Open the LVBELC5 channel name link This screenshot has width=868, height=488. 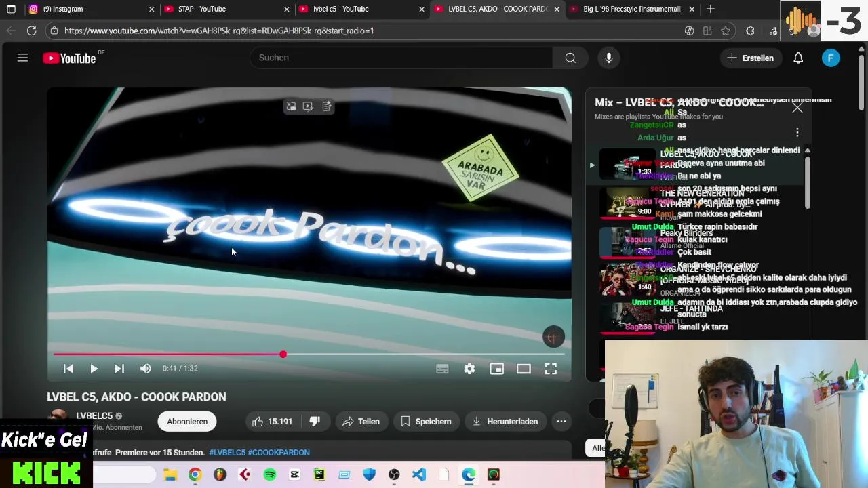[94, 416]
